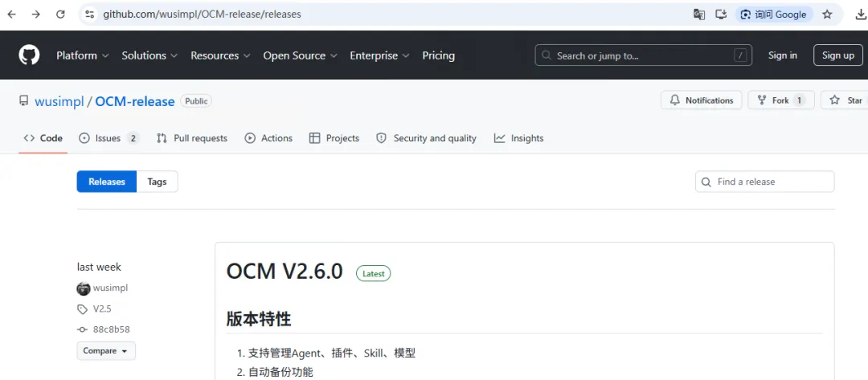The image size is (868, 380).
Task: Go forward with the browser forward arrow
Action: click(36, 14)
